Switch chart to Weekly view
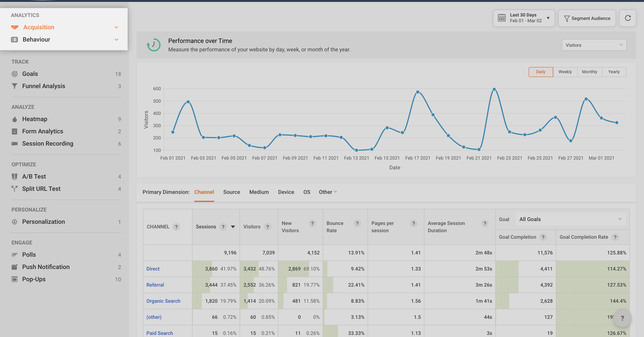644x337 pixels. tap(565, 72)
